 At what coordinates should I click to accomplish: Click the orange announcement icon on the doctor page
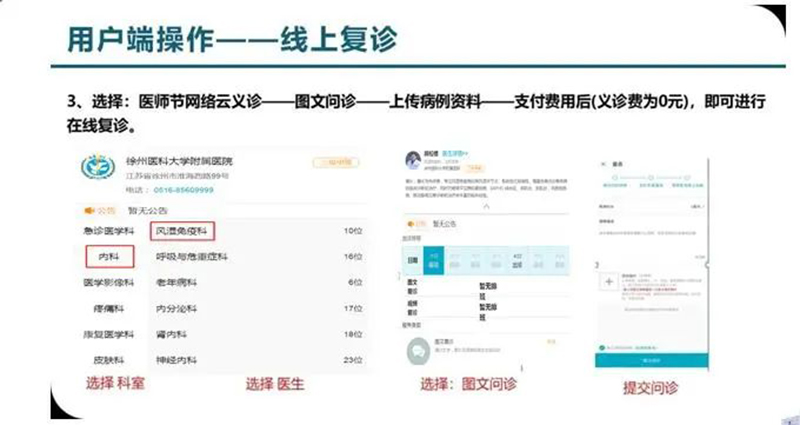pyautogui.click(x=408, y=224)
